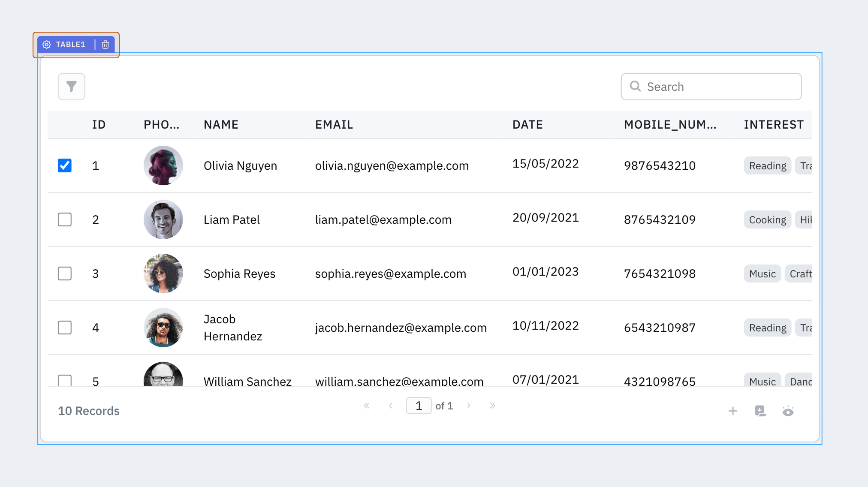Delete table using trash icon
The image size is (868, 487).
tap(105, 45)
